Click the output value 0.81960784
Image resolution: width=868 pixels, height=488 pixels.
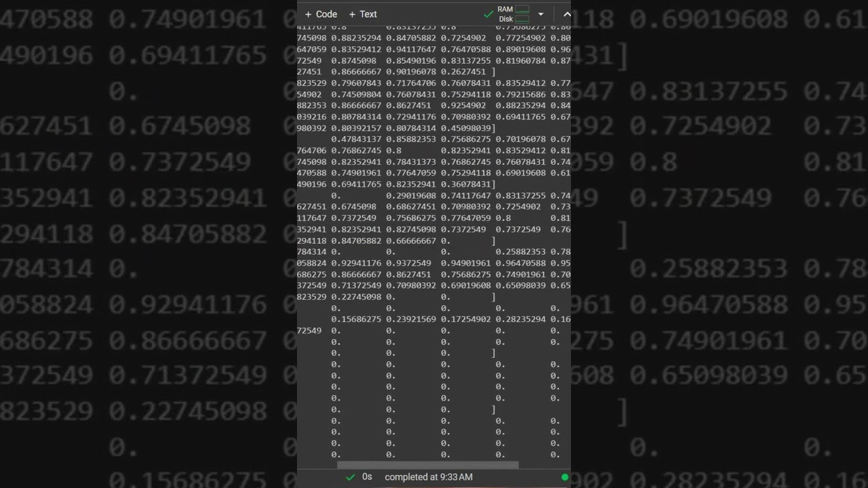tap(521, 61)
